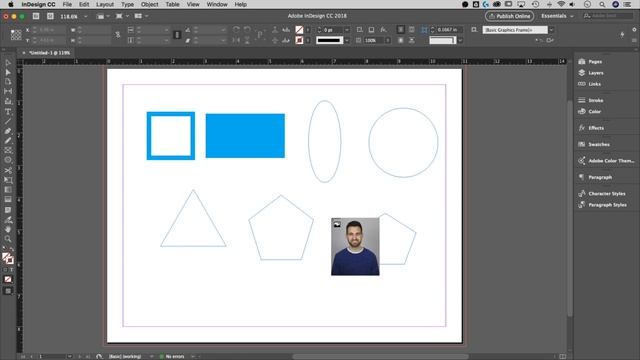Select the Scissors tool
Viewport: 640px width, 360px height.
click(x=8, y=170)
